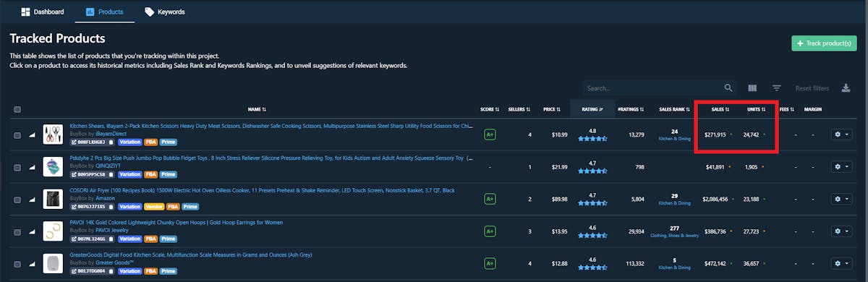The height and width of the screenshot is (282, 868).
Task: Sort by the UNITS column header
Action: click(x=756, y=110)
